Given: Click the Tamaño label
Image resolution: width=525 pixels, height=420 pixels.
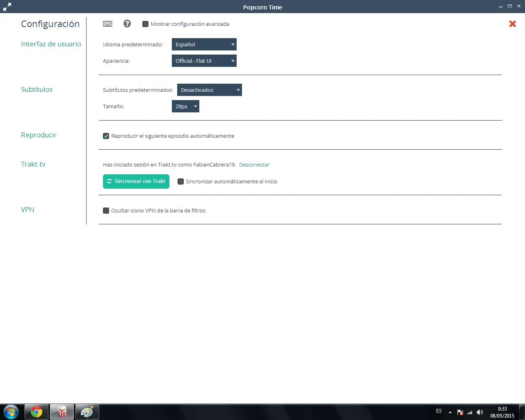Looking at the screenshot, I should (114, 107).
